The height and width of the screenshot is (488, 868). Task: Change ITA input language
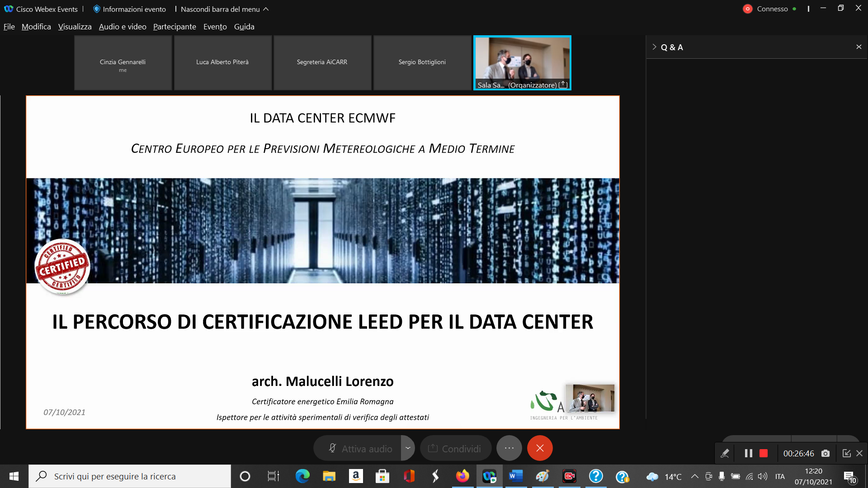point(780,476)
